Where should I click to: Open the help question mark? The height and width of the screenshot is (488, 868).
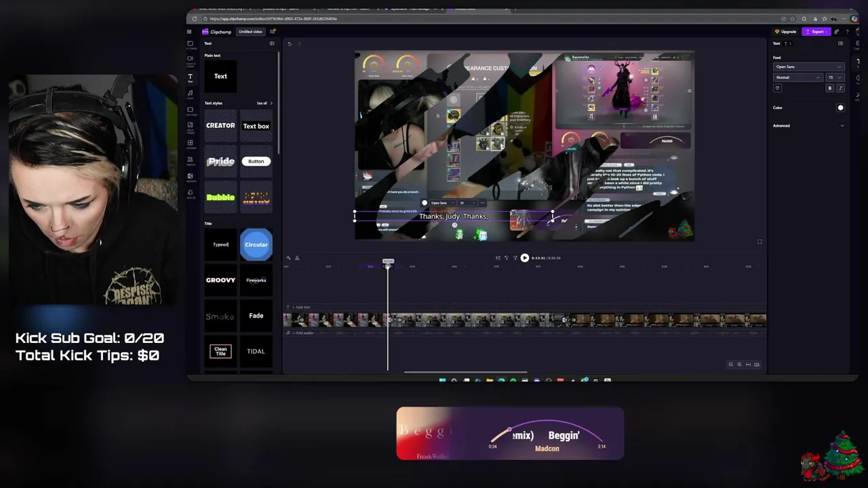(847, 32)
